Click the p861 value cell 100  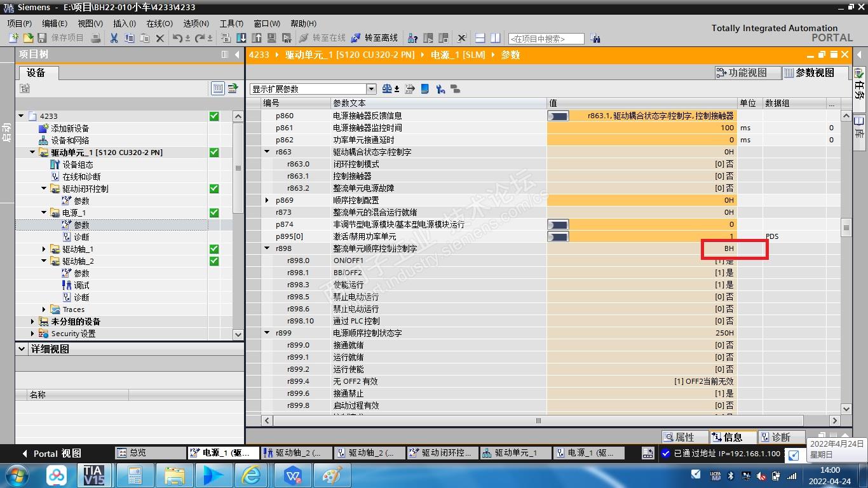coord(642,128)
